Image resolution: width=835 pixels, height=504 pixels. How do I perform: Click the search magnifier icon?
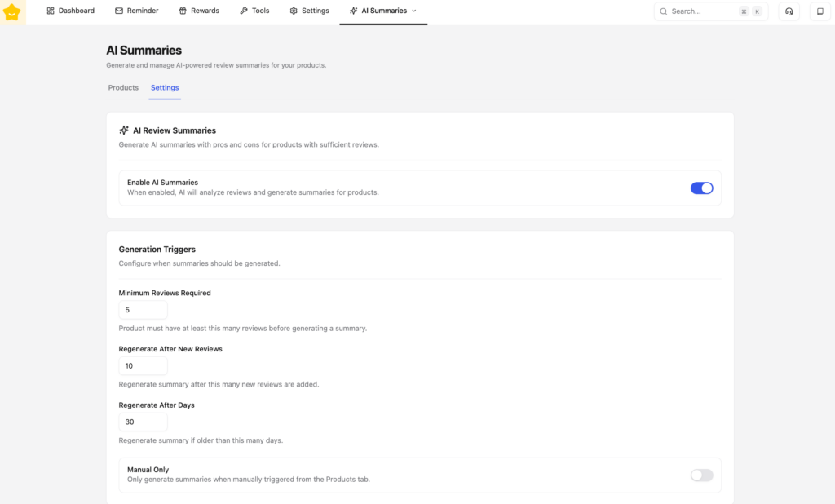(x=664, y=11)
